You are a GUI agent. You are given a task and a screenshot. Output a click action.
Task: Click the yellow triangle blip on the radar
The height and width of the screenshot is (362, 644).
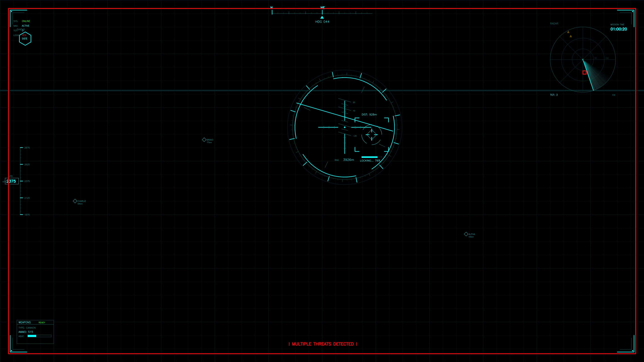pos(568,32)
